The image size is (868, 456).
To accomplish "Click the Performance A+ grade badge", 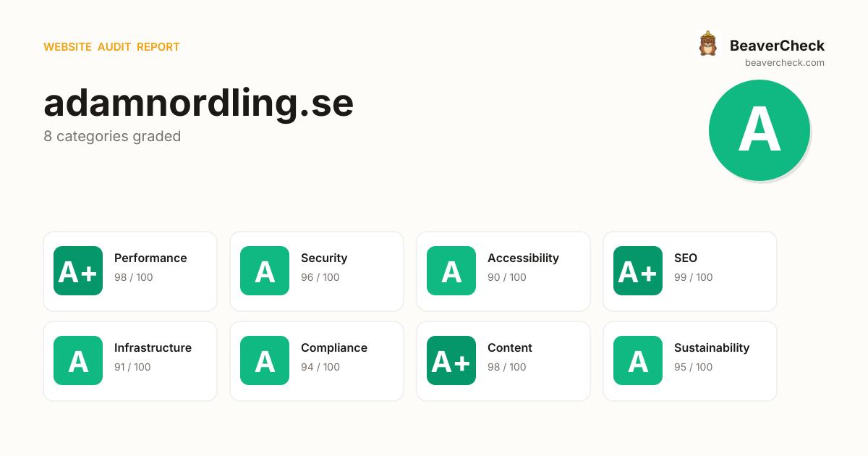I will [x=78, y=271].
